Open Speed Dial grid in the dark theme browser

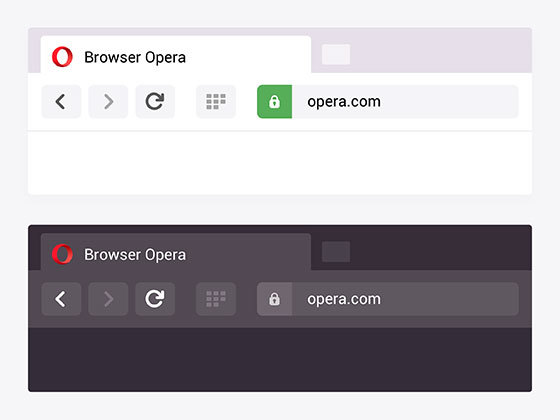coord(216,299)
